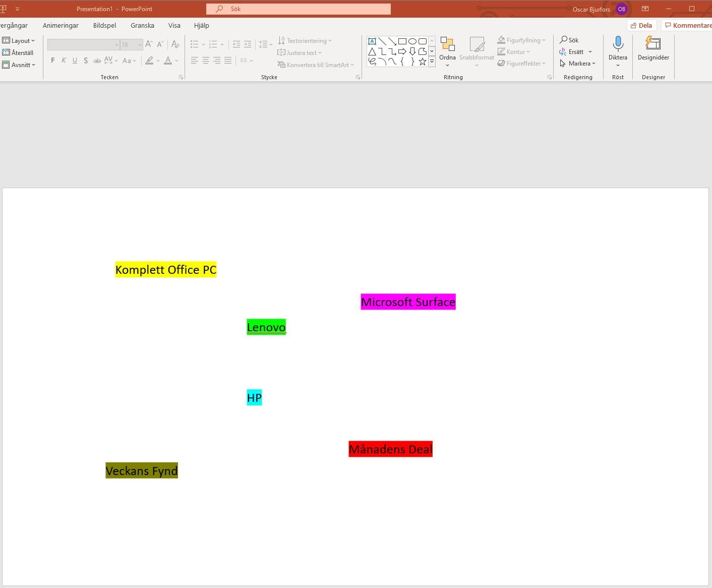Toggle italic (K) formatting
The height and width of the screenshot is (588, 712).
(x=64, y=61)
